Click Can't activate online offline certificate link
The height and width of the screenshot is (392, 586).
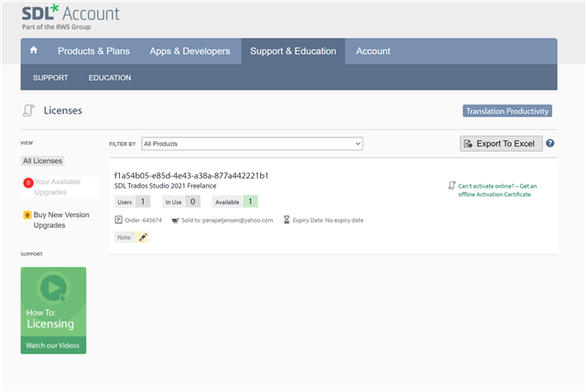click(x=497, y=191)
